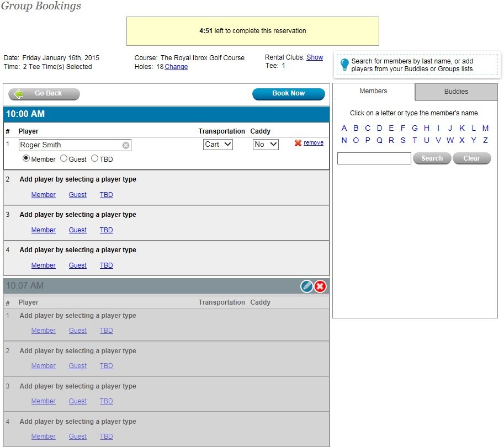This screenshot has height=447, width=504.
Task: Click in the member name search field
Action: click(374, 158)
